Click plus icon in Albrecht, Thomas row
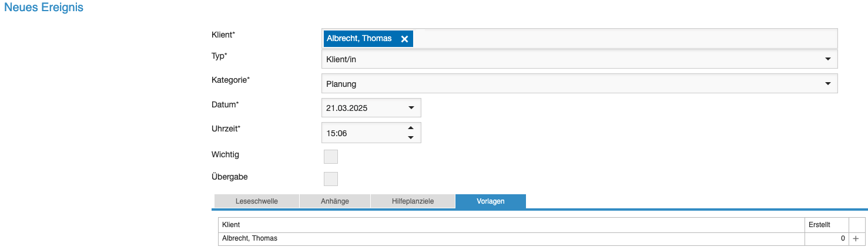 [x=856, y=239]
